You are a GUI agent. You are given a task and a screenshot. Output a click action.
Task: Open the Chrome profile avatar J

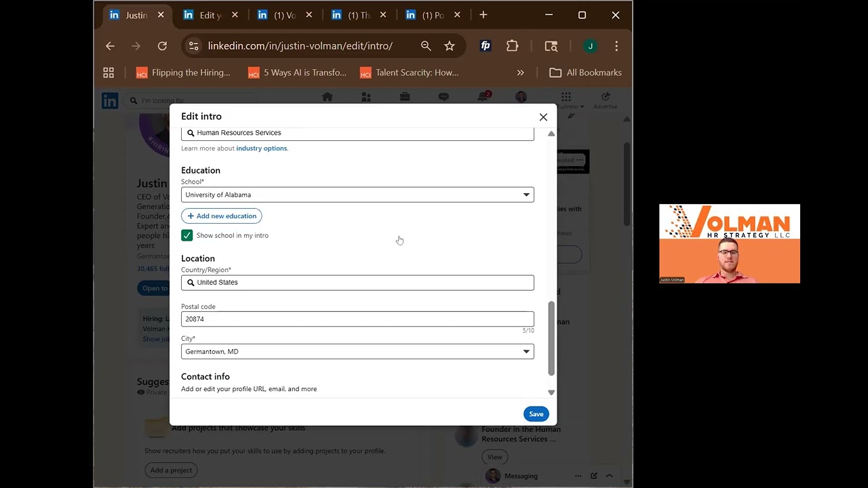(591, 46)
